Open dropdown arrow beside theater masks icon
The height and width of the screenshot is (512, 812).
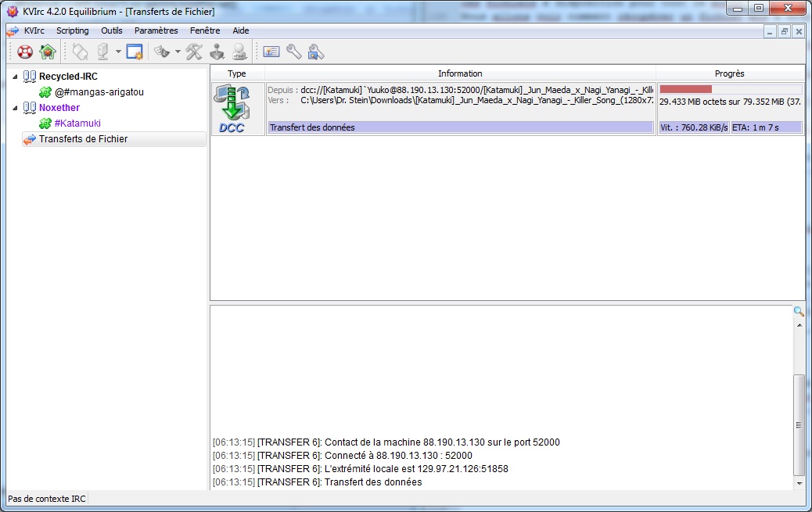tap(178, 52)
